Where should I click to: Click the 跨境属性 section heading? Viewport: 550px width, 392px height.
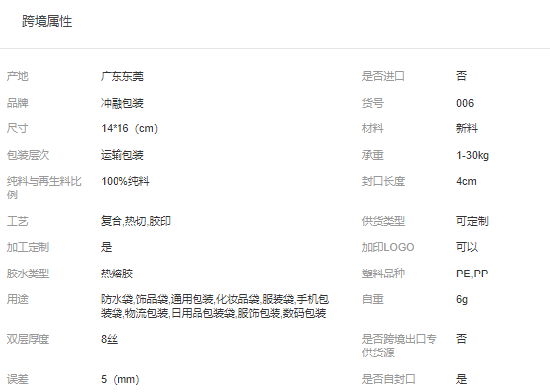47,21
